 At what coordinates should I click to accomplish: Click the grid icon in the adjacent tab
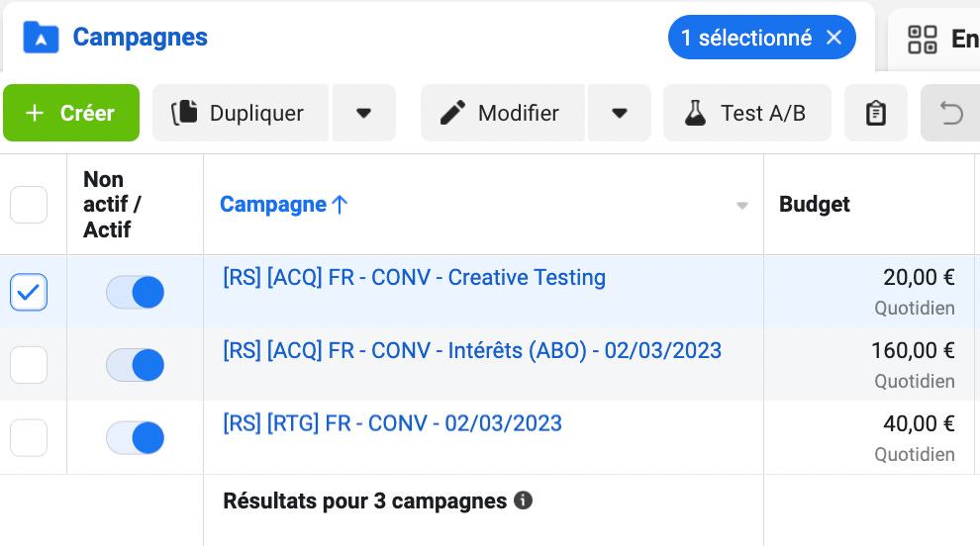point(922,40)
